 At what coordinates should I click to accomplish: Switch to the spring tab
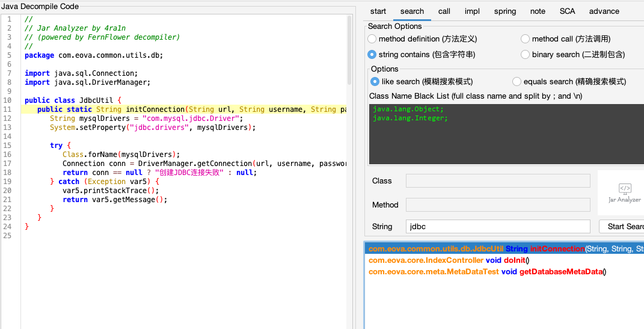[x=505, y=11]
